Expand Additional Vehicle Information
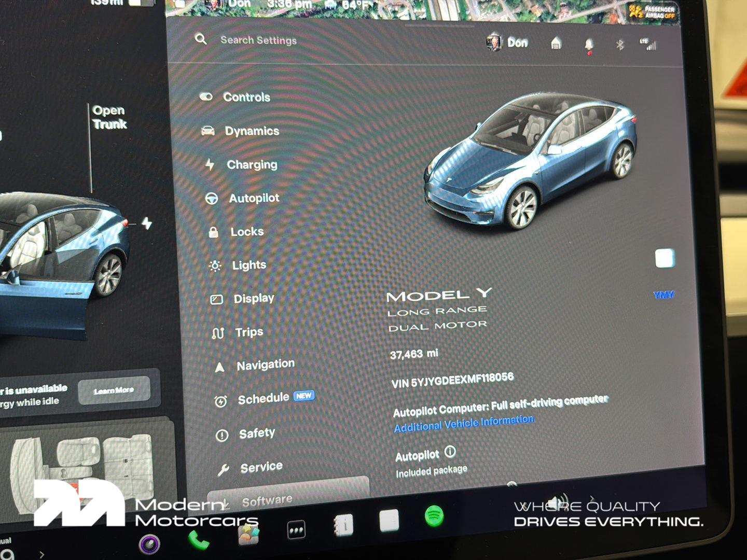 (463, 421)
